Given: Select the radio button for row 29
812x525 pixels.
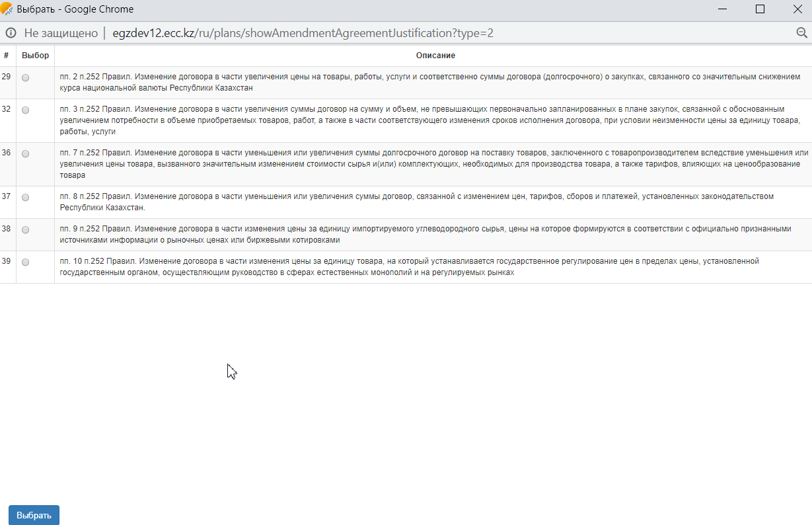Looking at the screenshot, I should 26,77.
